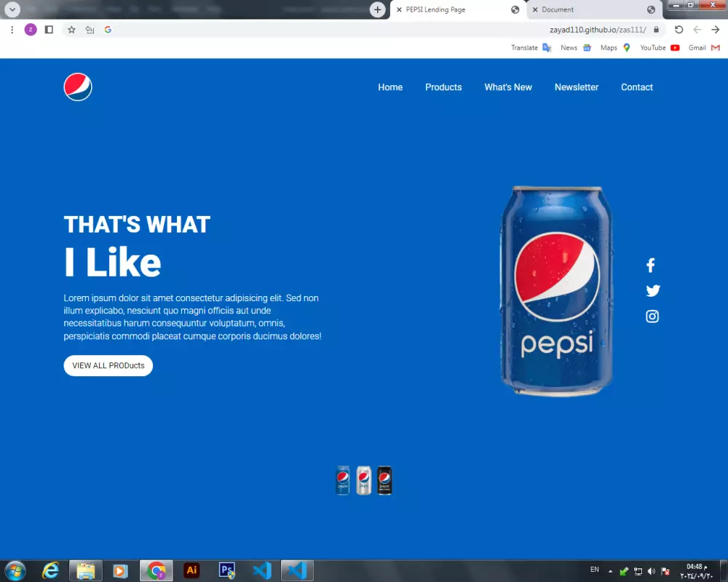The height and width of the screenshot is (582, 728).
Task: Open the Facebook social icon
Action: click(650, 265)
